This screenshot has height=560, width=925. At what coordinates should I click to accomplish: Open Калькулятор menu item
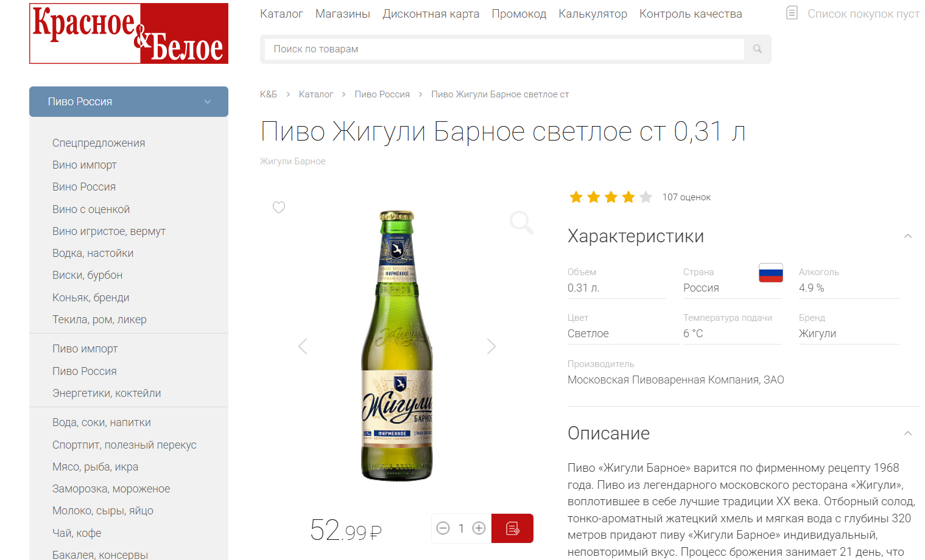(593, 14)
